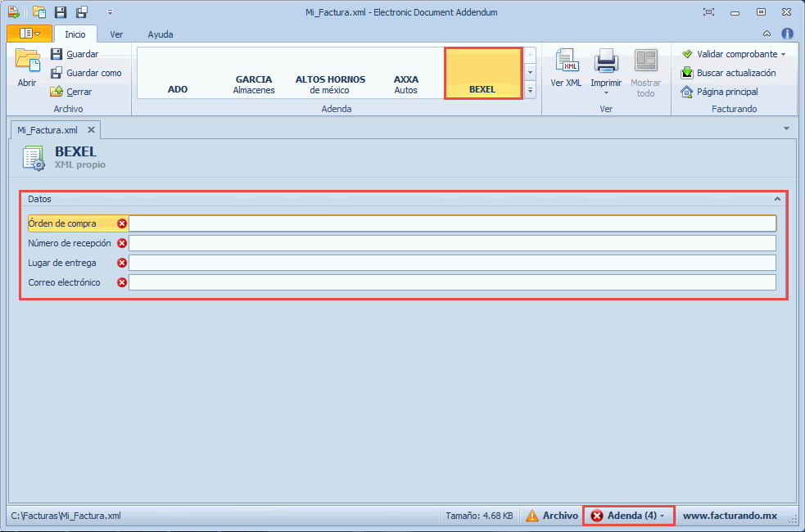805x532 pixels.
Task: Open the Adenda (4) status dropdown
Action: (x=628, y=516)
